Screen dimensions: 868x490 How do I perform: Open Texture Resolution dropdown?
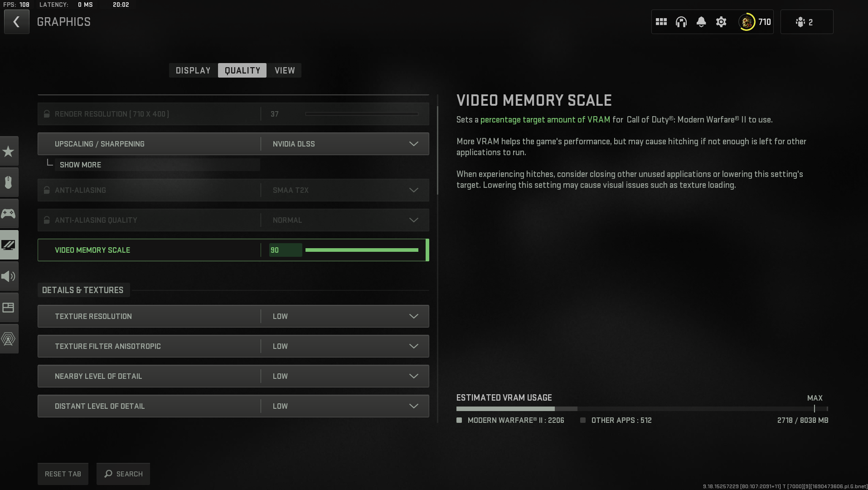coord(233,316)
